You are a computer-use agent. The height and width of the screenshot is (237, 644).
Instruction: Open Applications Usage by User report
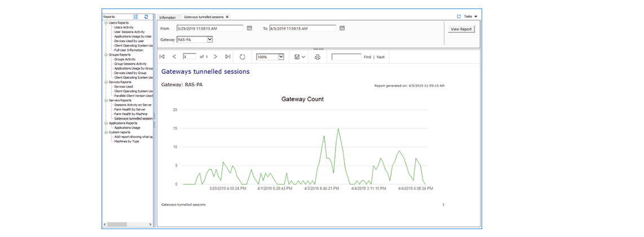(133, 37)
